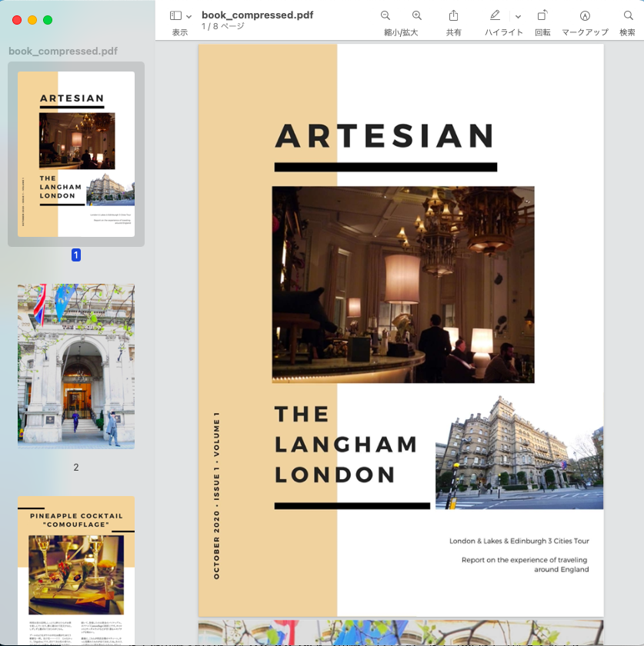
Task: Expand the highlight color dropdown arrow
Action: click(519, 16)
